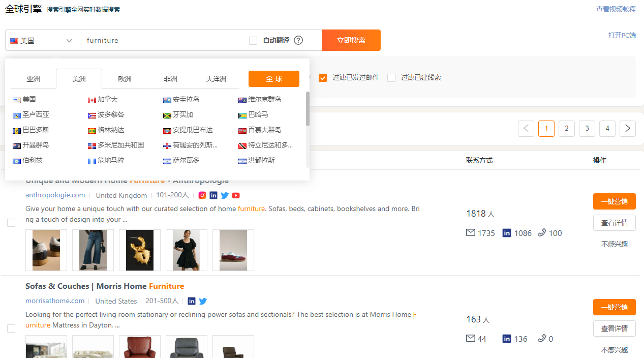Click 打开PC端 link

click(622, 35)
